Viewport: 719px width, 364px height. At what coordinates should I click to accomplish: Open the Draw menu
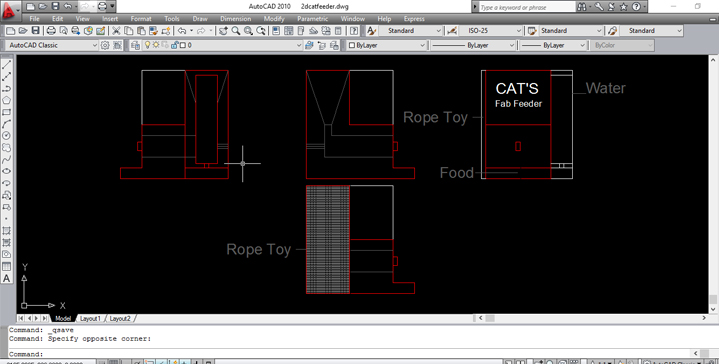[x=200, y=19]
